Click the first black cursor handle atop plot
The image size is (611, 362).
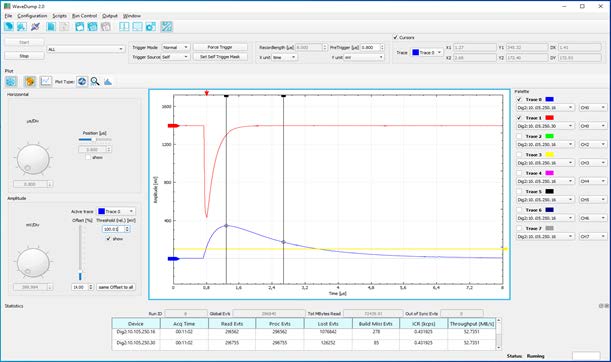[226, 95]
